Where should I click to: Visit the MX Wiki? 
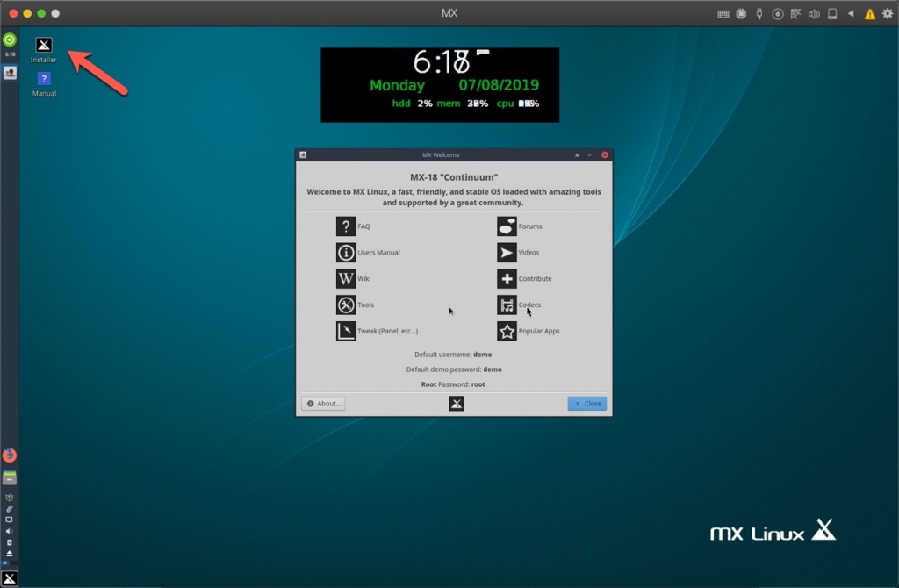[x=346, y=278]
